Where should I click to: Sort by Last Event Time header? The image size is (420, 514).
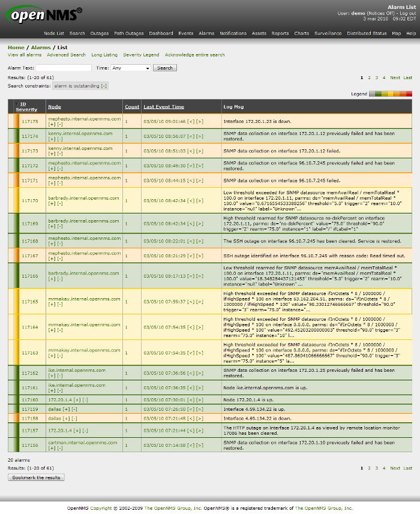164,107
